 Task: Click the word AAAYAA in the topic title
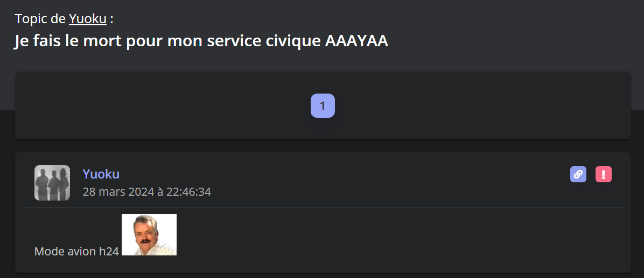click(x=356, y=41)
